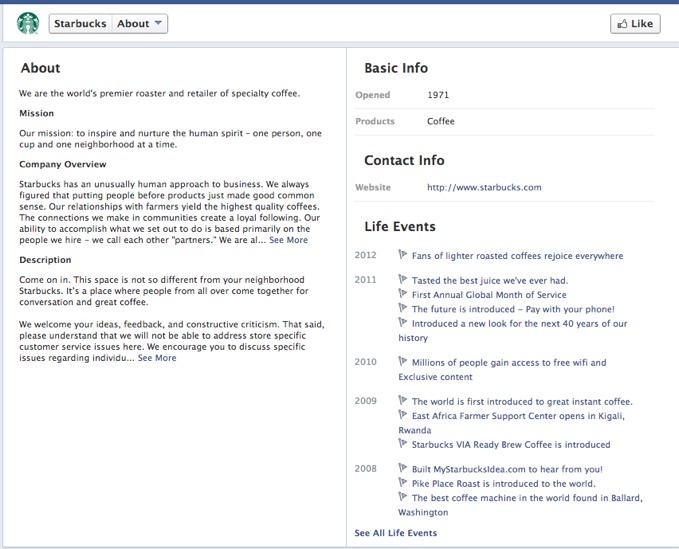Click the Products value Coffee
Image resolution: width=679 pixels, height=549 pixels.
(x=441, y=121)
